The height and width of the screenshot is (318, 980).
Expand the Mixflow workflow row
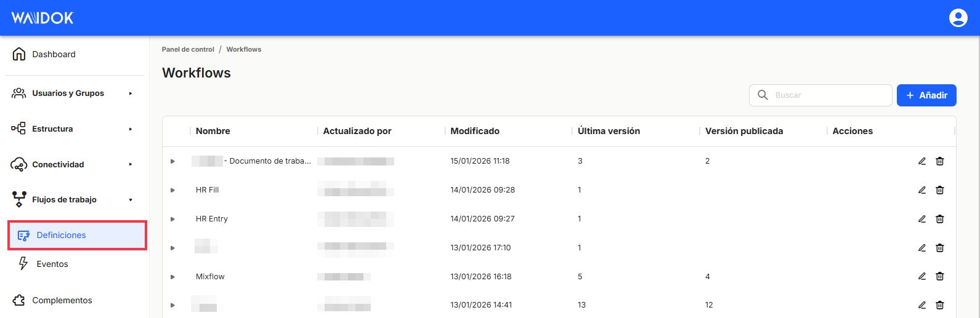pyautogui.click(x=172, y=277)
